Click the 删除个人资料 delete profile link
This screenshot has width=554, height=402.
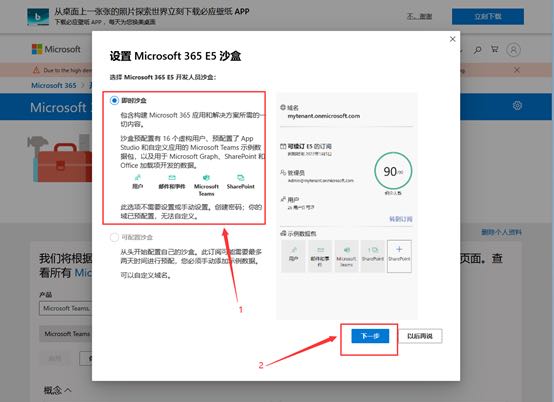click(x=501, y=232)
